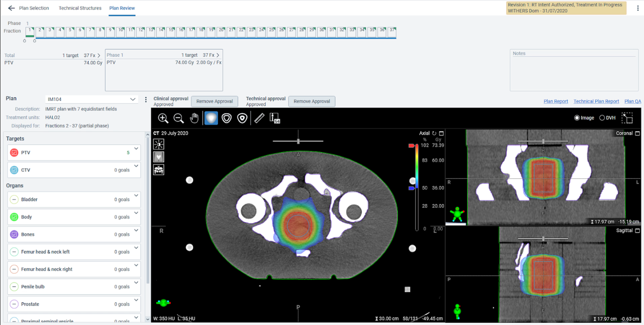Screen dimensions: 644x325
Task: Select fraction 30 checkbox in timeline
Action: coord(321,32)
